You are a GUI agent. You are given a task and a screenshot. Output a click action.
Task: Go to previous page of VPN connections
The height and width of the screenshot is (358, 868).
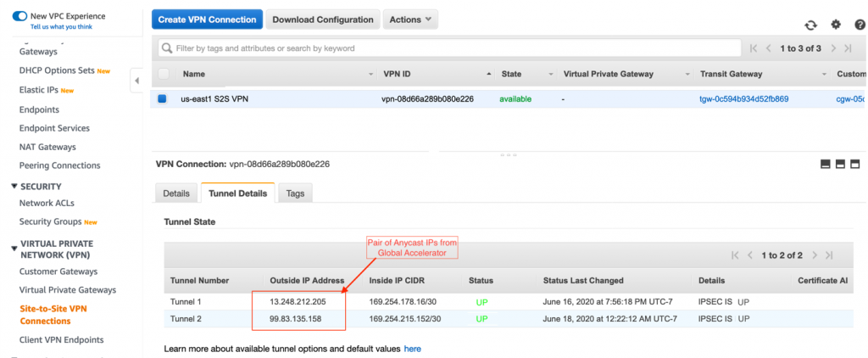768,48
